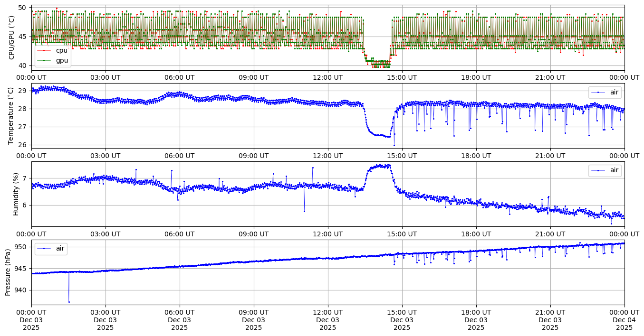The height and width of the screenshot is (336, 644).
Task: Click the CPU/GPU dip near 40°C
Action: [x=378, y=64]
